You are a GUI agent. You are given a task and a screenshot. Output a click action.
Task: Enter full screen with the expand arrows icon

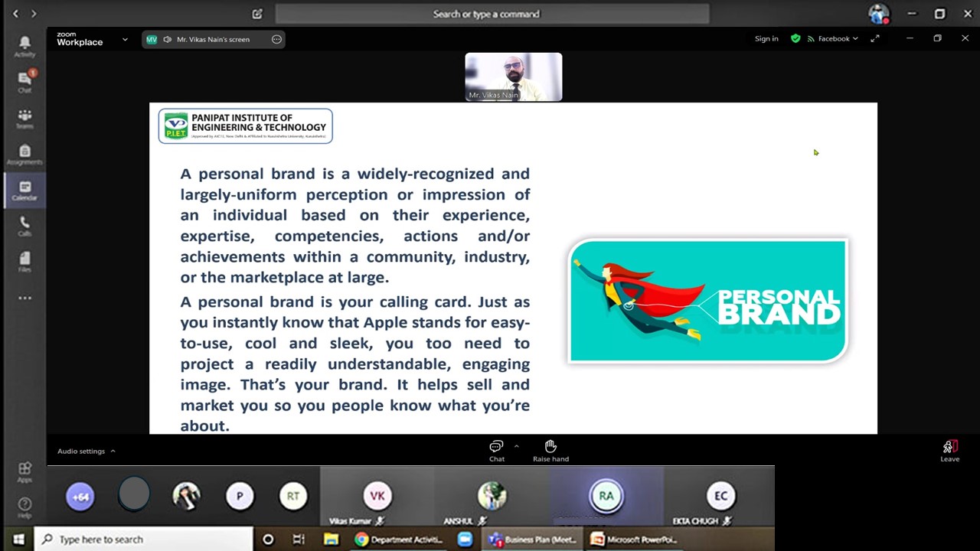pos(875,39)
